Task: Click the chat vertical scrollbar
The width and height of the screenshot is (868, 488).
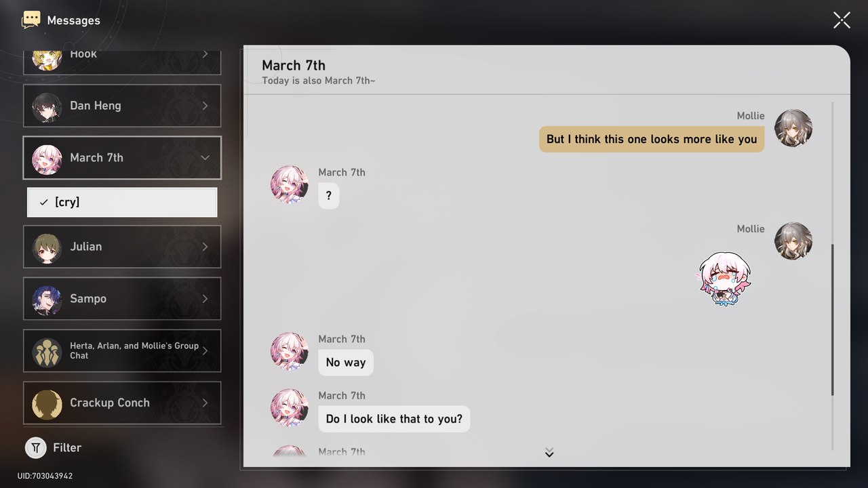Action: 833,320
